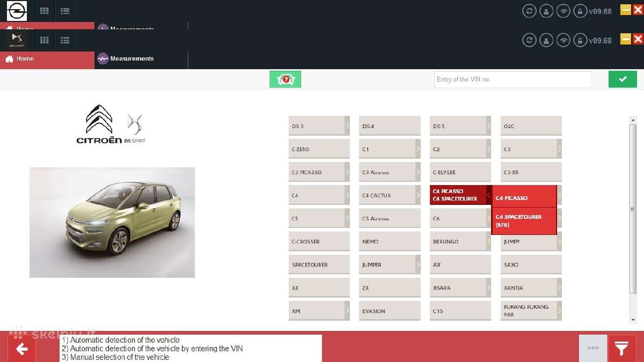Screen dimensions: 644x362
Task: Expand the DS 3 model chevron
Action: pyautogui.click(x=347, y=126)
